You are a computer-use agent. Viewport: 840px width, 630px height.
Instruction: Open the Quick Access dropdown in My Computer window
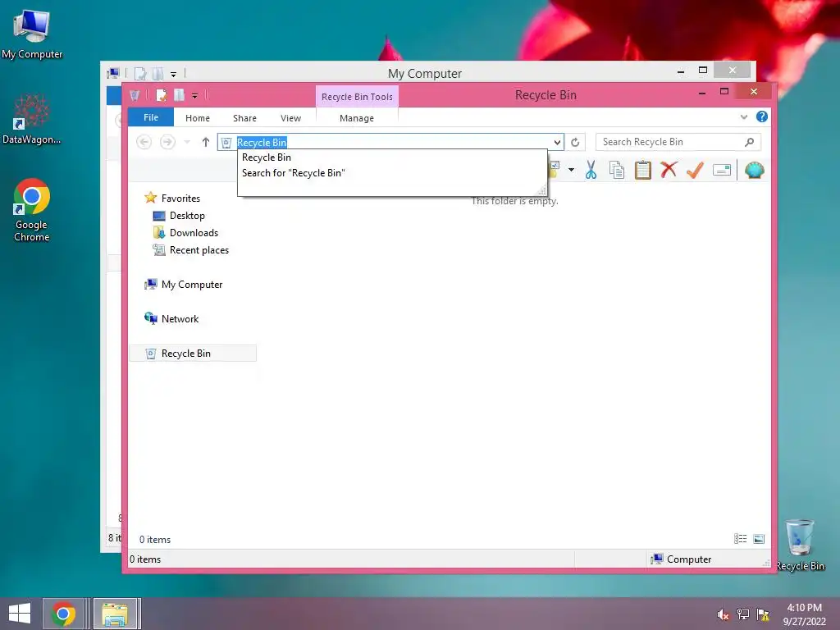click(174, 74)
